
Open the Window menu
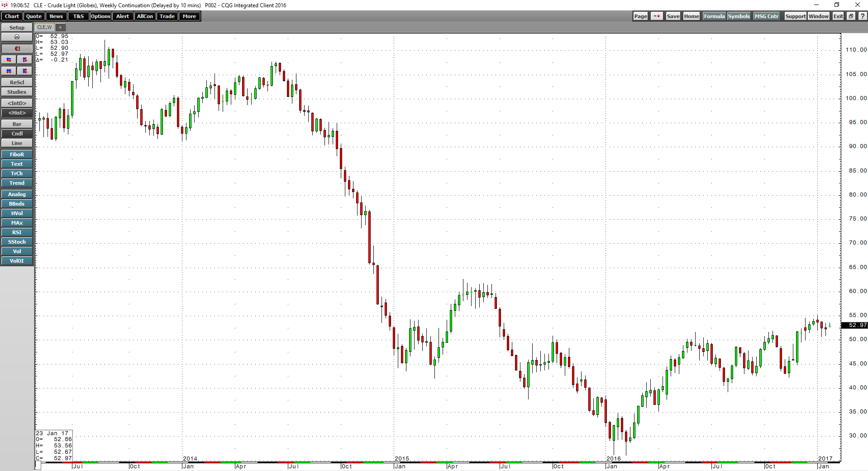[819, 16]
